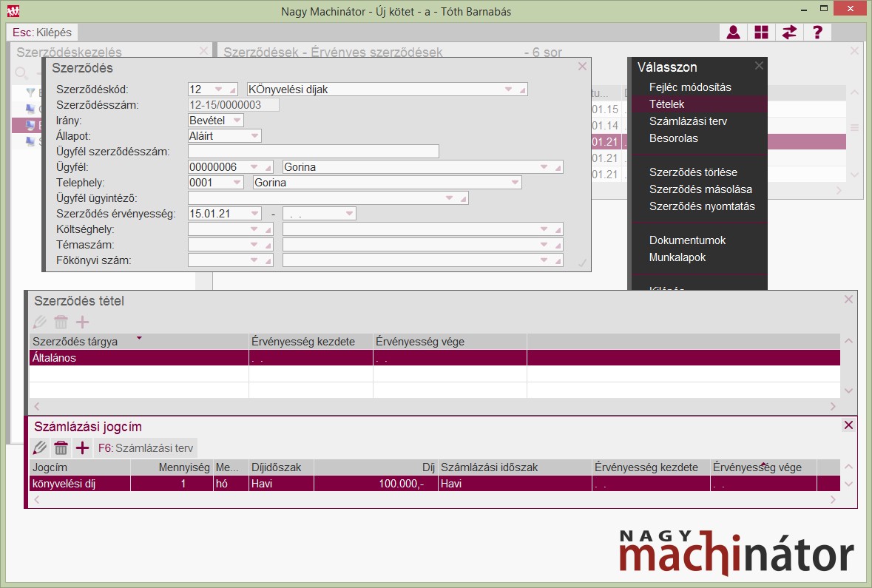
Task: Close the Szerződés form dialog
Action: 582,67
